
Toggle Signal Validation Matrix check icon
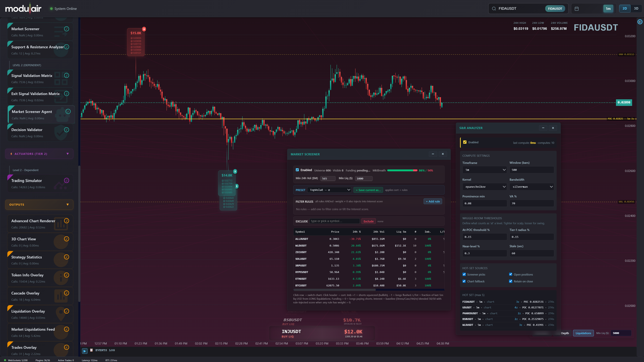pyautogui.click(x=67, y=75)
